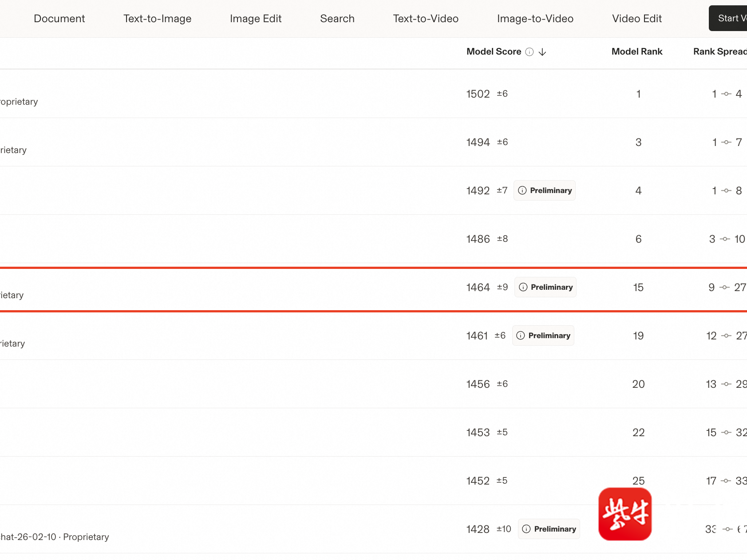747x560 pixels.
Task: Click the Model Score info icon
Action: click(530, 52)
